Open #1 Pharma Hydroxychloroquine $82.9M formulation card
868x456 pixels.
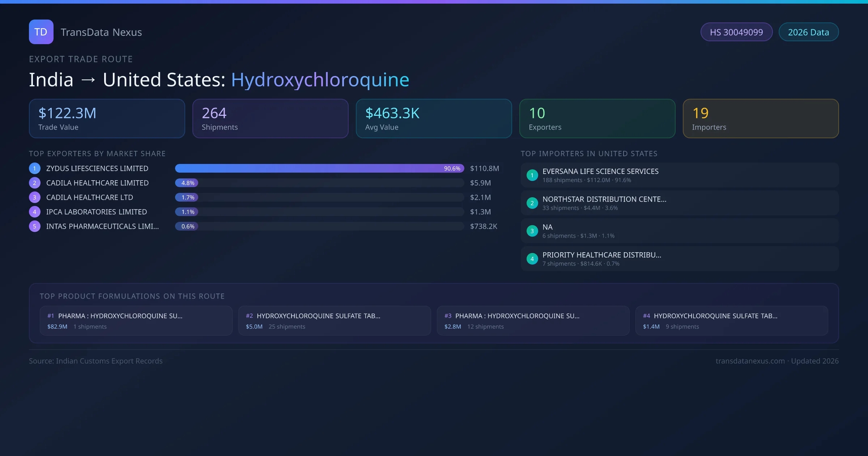tap(136, 321)
